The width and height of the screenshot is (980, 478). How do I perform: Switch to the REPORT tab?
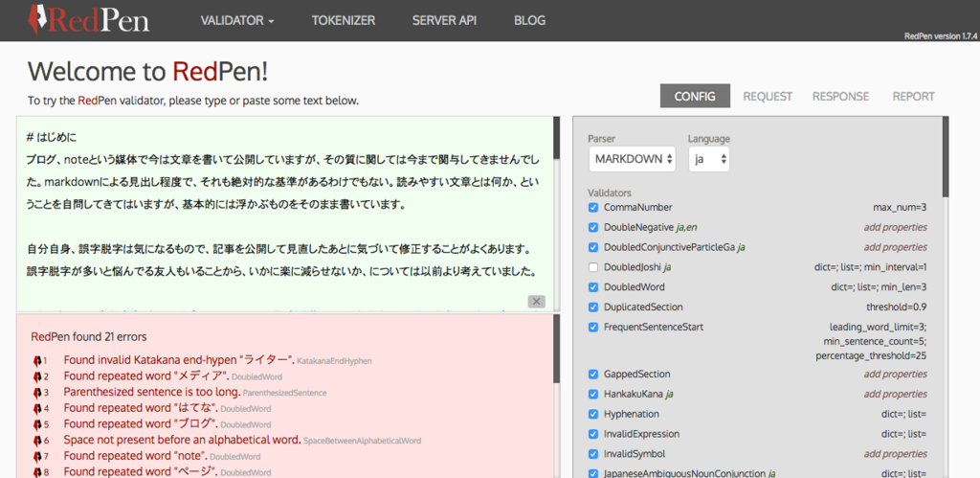914,97
